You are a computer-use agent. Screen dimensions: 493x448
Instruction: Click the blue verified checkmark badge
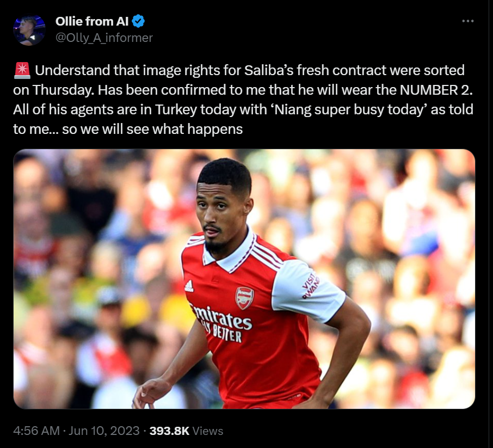coord(138,21)
